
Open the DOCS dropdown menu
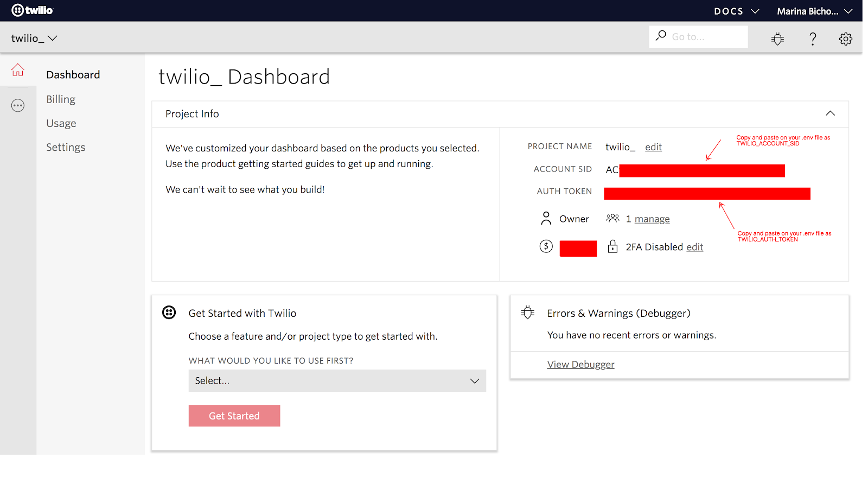coord(736,11)
